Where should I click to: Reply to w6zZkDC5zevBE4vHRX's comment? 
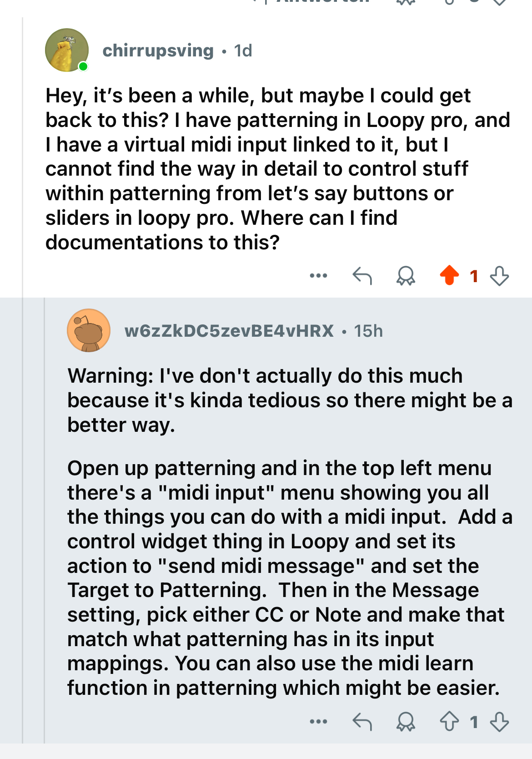362,722
